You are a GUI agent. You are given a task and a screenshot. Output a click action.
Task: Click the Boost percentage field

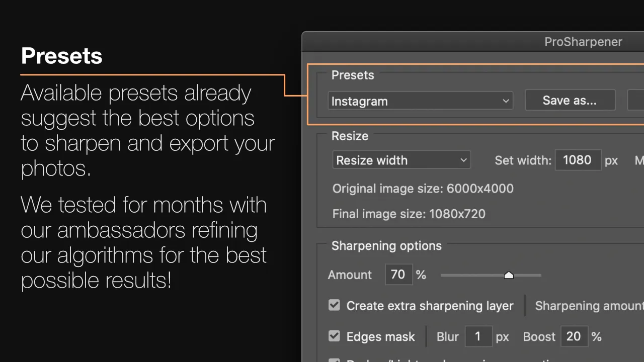pyautogui.click(x=574, y=336)
